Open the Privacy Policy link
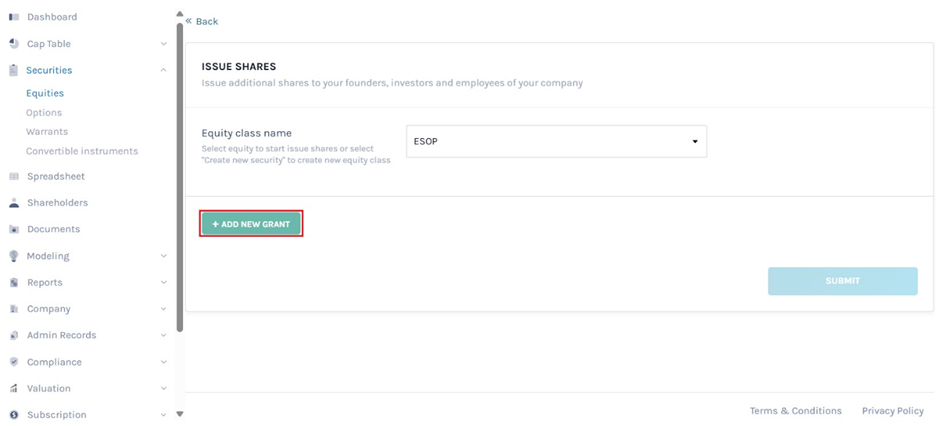This screenshot has width=939, height=426. pyautogui.click(x=892, y=411)
